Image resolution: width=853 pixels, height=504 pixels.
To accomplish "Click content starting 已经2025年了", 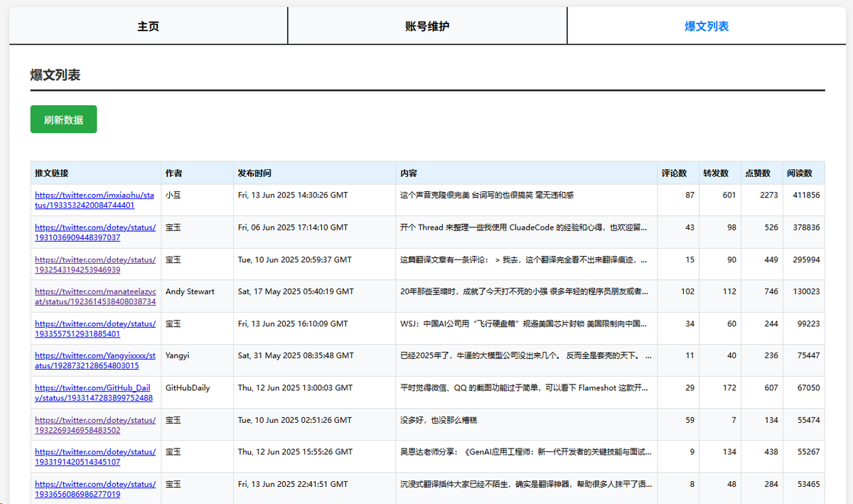I will [526, 355].
